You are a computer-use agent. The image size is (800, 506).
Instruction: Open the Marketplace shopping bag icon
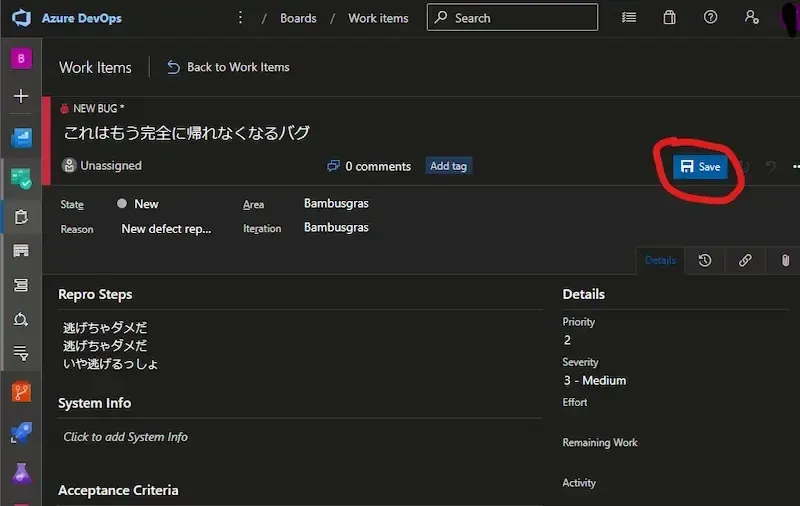pos(669,18)
